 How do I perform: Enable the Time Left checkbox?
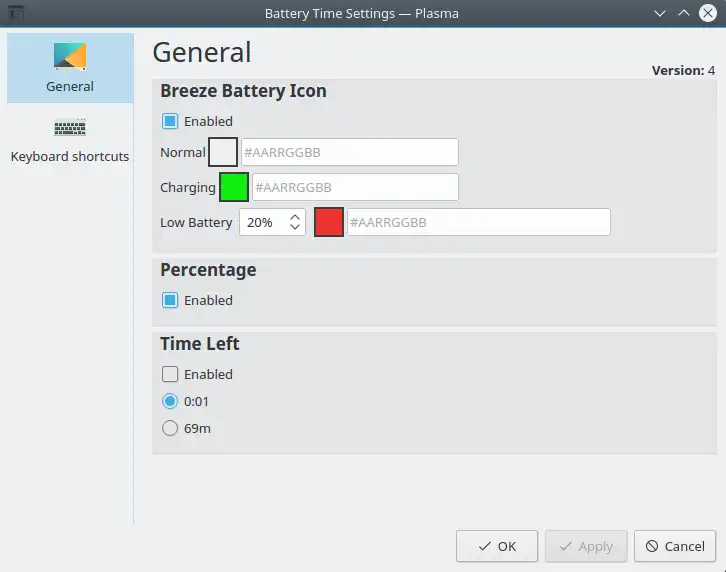(x=170, y=374)
